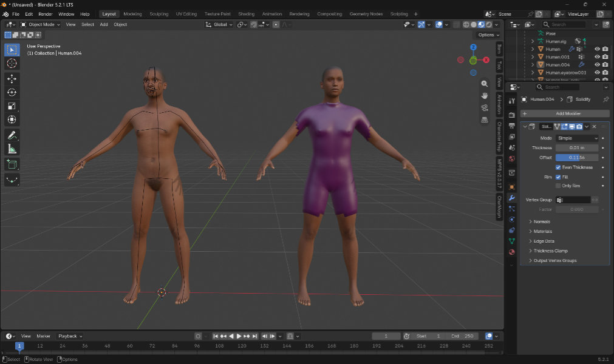614x364 pixels.
Task: Select the Select Box tool
Action: coord(12,50)
